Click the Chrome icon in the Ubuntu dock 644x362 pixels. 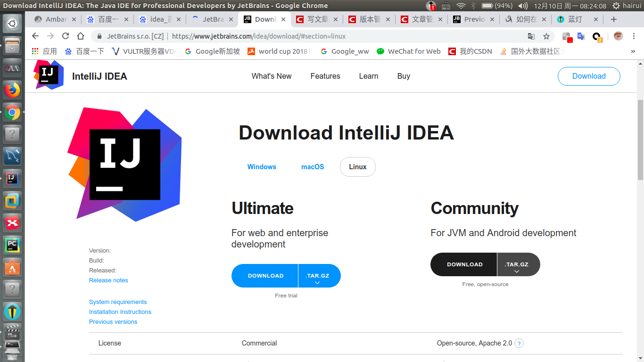coord(12,112)
